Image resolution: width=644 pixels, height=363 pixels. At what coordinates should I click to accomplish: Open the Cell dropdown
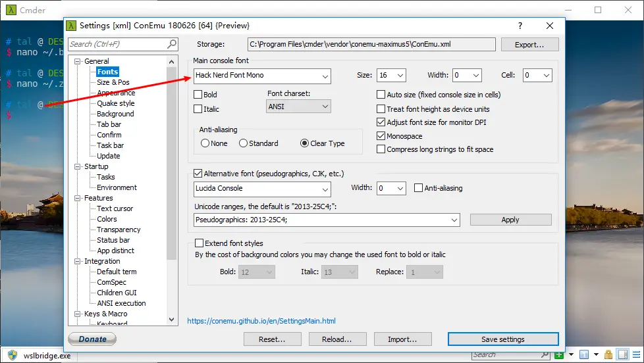pyautogui.click(x=547, y=76)
